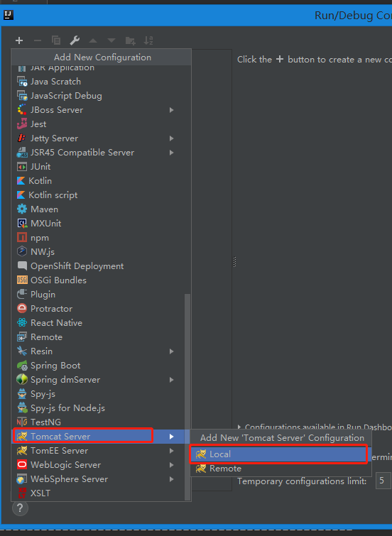Image resolution: width=392 pixels, height=536 pixels.
Task: Click the configuration list vertical scrollbar
Action: [187, 397]
